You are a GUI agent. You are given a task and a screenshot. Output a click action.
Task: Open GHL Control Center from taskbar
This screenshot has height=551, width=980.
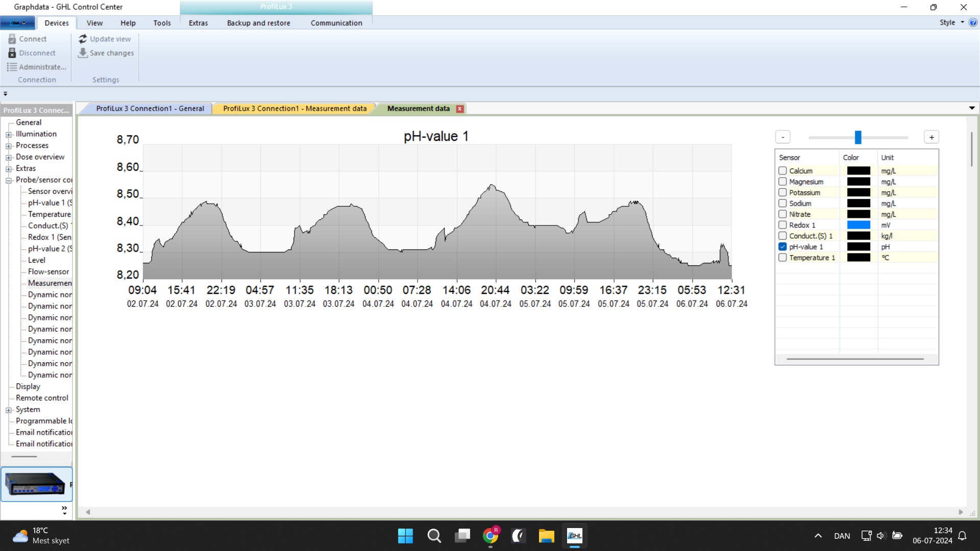pos(575,536)
